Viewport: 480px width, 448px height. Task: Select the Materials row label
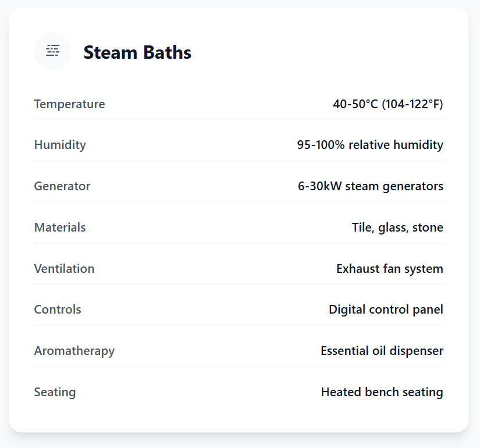tap(60, 227)
